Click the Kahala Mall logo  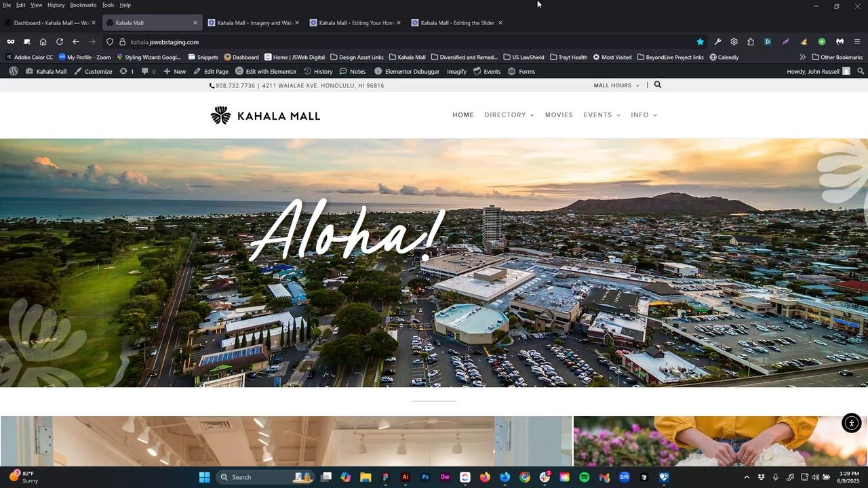coord(265,116)
